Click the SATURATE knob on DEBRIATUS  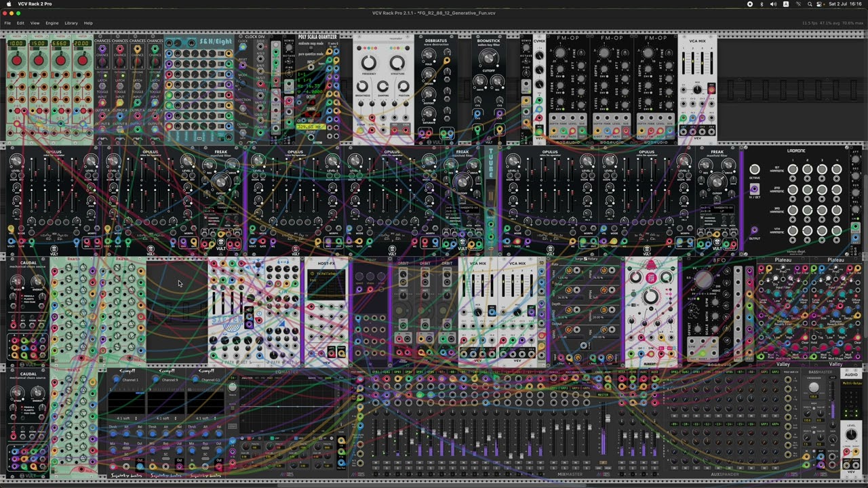point(428,113)
